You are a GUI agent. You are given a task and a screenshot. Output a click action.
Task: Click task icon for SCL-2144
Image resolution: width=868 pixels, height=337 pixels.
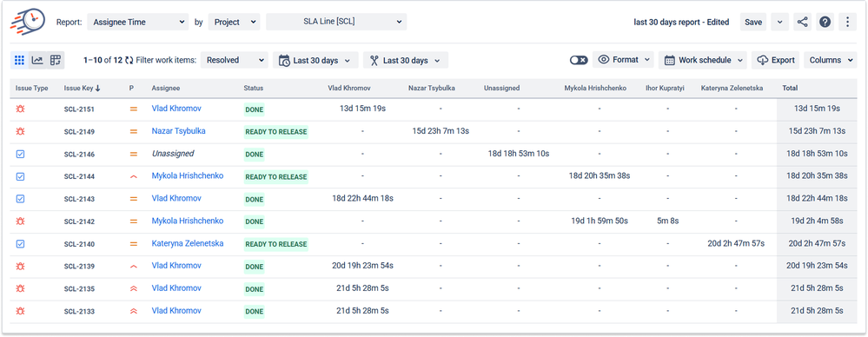click(21, 176)
